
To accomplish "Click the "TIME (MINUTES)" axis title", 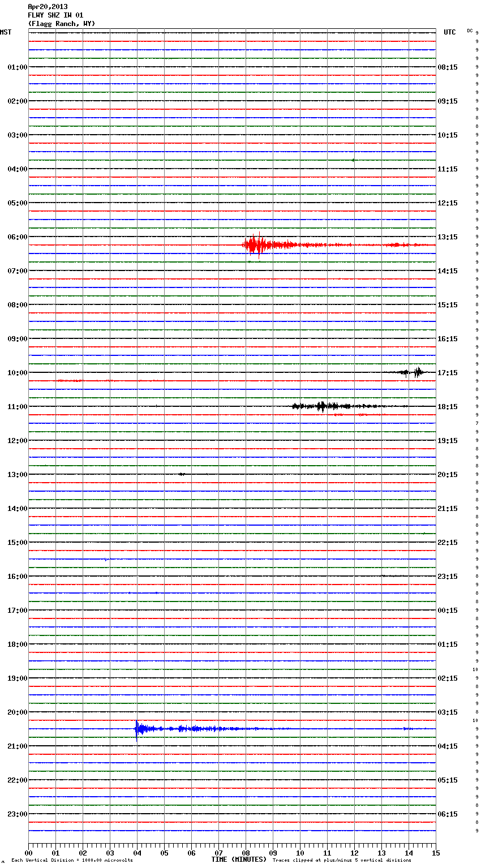I will pos(239,860).
